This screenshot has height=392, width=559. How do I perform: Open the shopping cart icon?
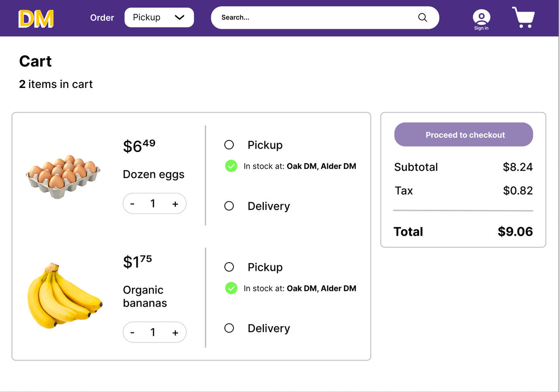coord(523,18)
